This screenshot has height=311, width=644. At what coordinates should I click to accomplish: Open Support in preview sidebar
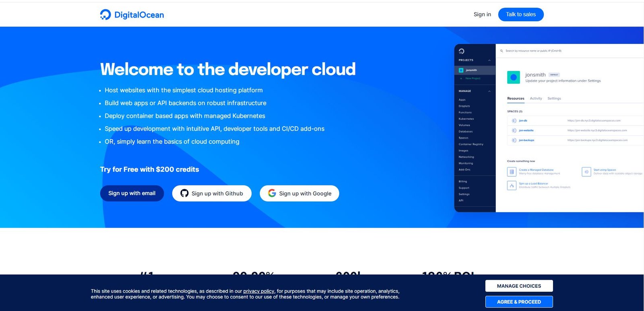click(x=464, y=188)
